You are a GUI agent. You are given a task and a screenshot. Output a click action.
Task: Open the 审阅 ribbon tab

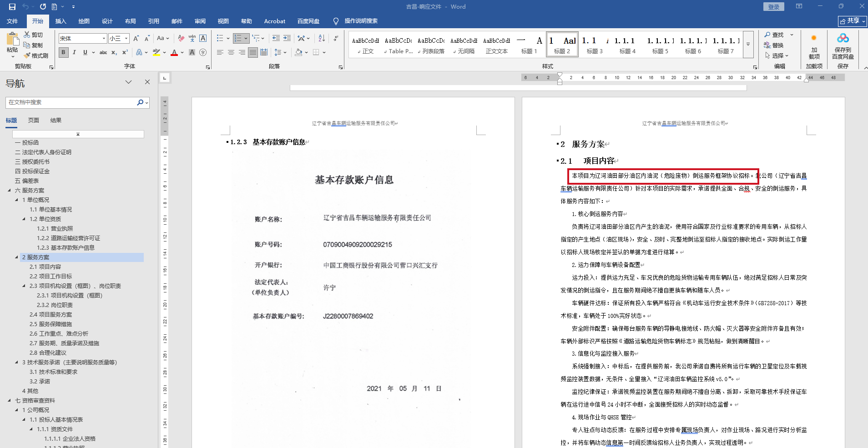tap(200, 21)
